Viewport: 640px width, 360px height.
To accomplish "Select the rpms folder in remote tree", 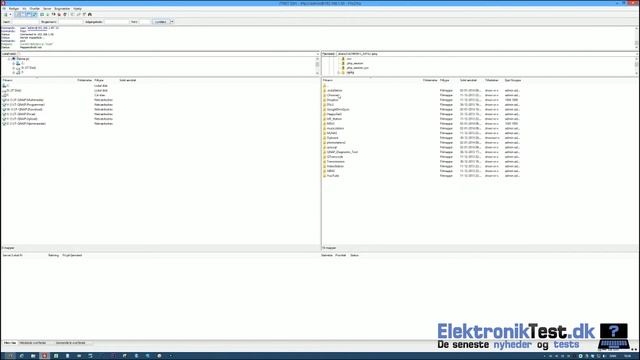I will point(350,72).
